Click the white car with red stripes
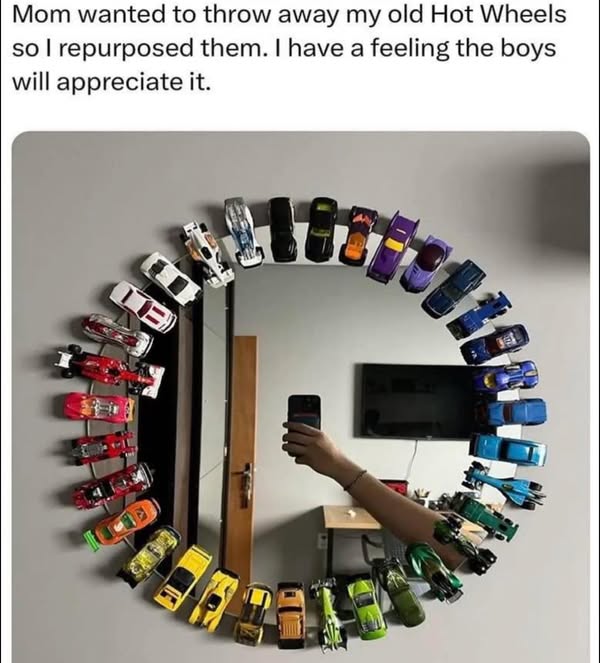This screenshot has width=600, height=663. (x=142, y=306)
